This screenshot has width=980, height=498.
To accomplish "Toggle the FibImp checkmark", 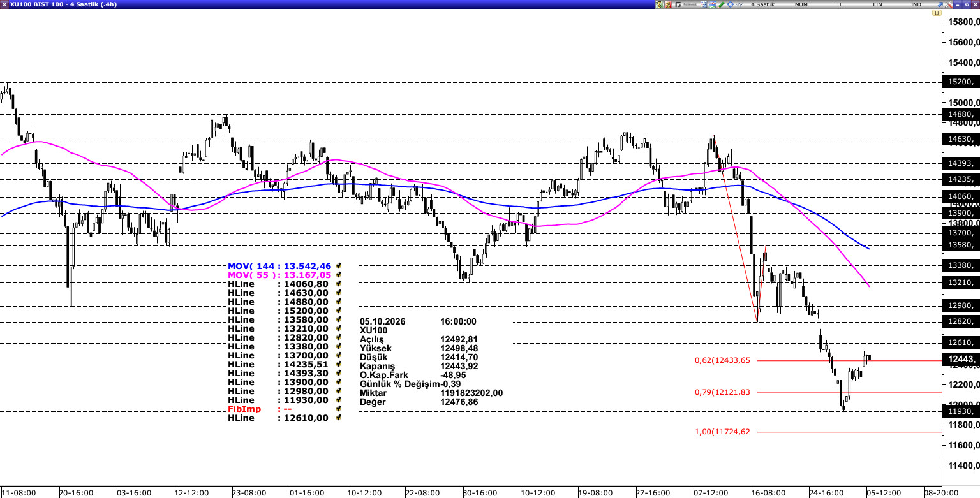I will (339, 409).
